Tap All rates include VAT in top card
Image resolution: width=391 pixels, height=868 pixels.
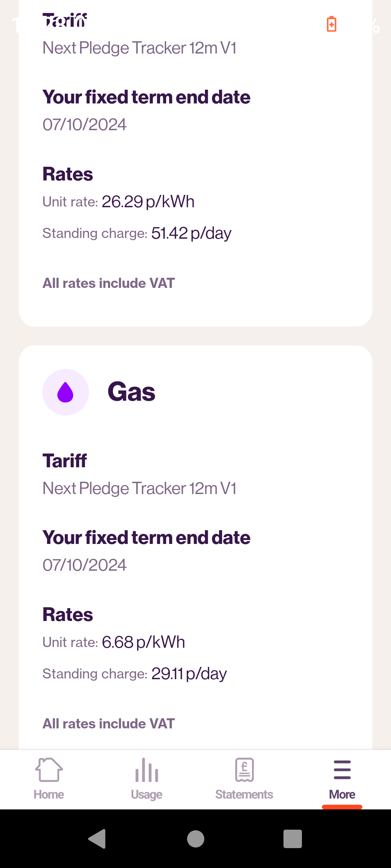109,283
